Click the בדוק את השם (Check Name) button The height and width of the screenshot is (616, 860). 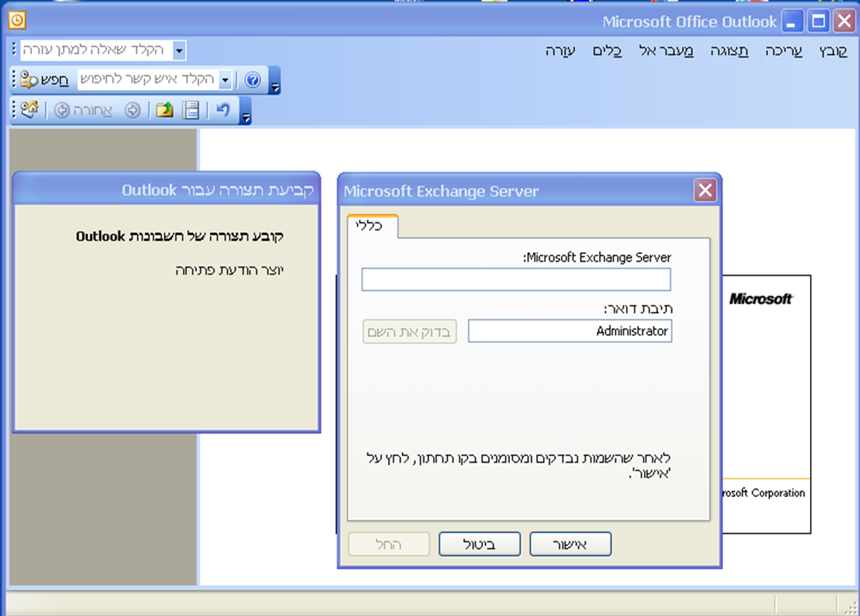(409, 332)
